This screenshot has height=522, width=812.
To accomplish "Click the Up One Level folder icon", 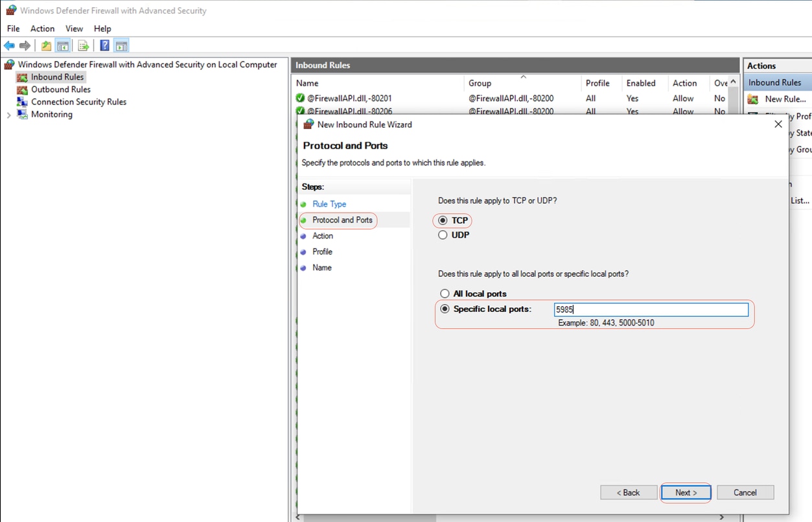I will point(46,45).
